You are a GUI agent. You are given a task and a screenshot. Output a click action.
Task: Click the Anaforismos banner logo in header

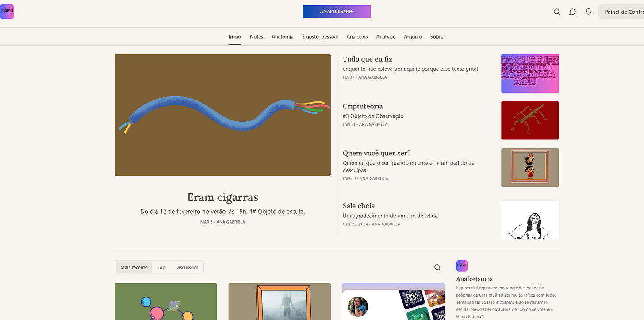pyautogui.click(x=337, y=12)
